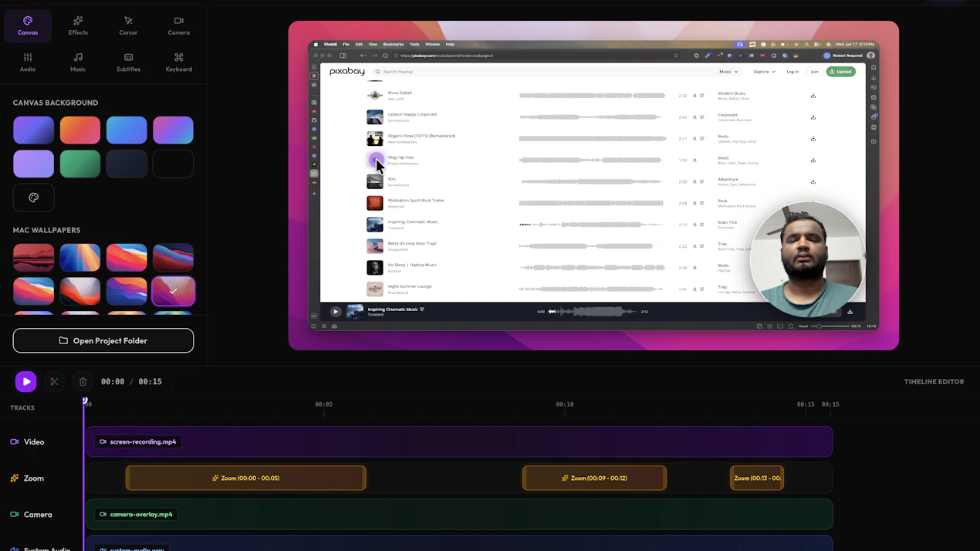Screen dimensions: 980x551
Task: Click the 00:10 timeline ruler mark
Action: click(x=565, y=404)
